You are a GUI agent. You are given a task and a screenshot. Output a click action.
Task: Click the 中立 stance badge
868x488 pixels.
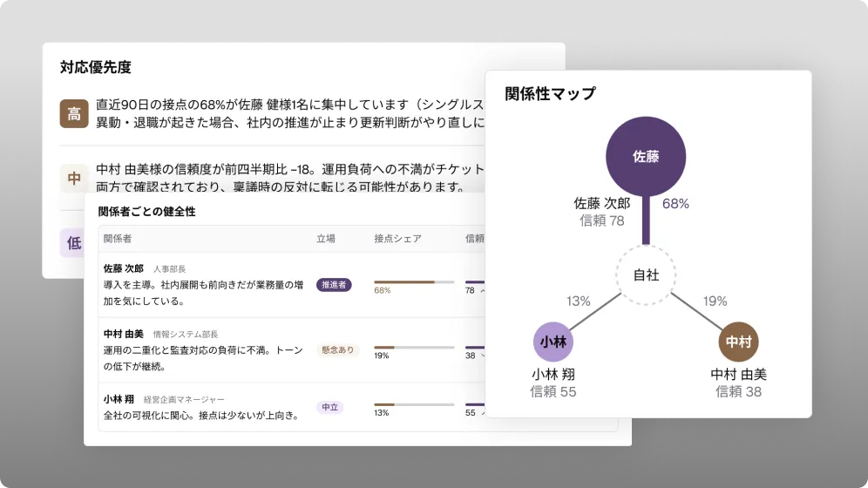point(330,407)
